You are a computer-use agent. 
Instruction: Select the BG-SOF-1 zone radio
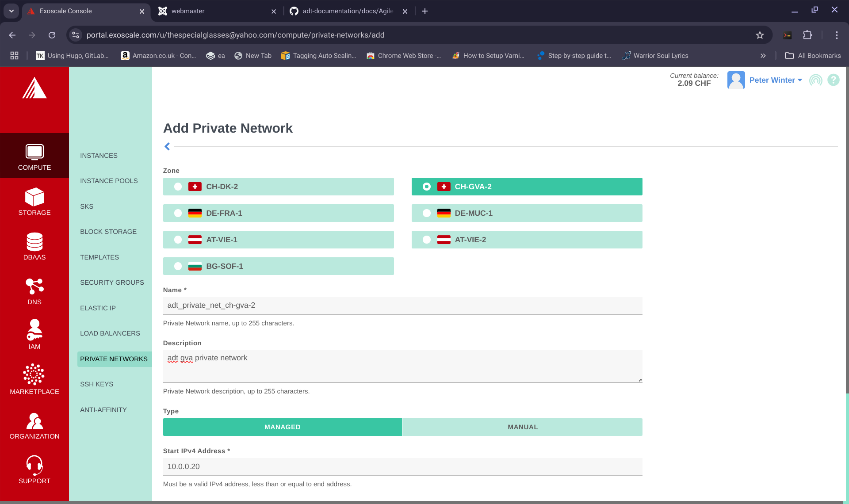pyautogui.click(x=178, y=266)
